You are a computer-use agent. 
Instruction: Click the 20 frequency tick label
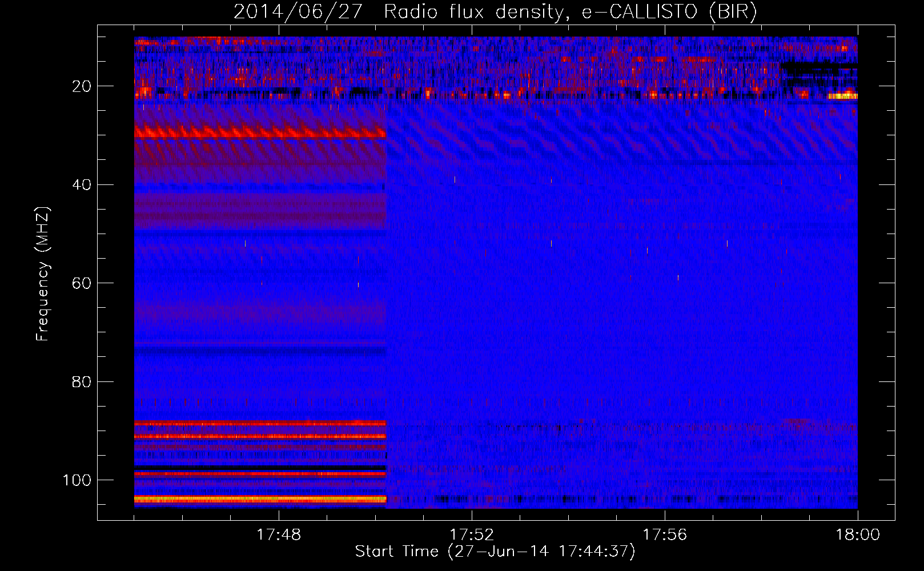click(82, 86)
